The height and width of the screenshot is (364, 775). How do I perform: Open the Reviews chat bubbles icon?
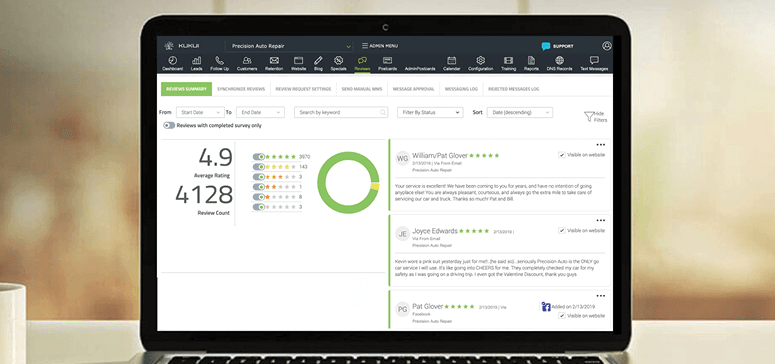click(362, 60)
